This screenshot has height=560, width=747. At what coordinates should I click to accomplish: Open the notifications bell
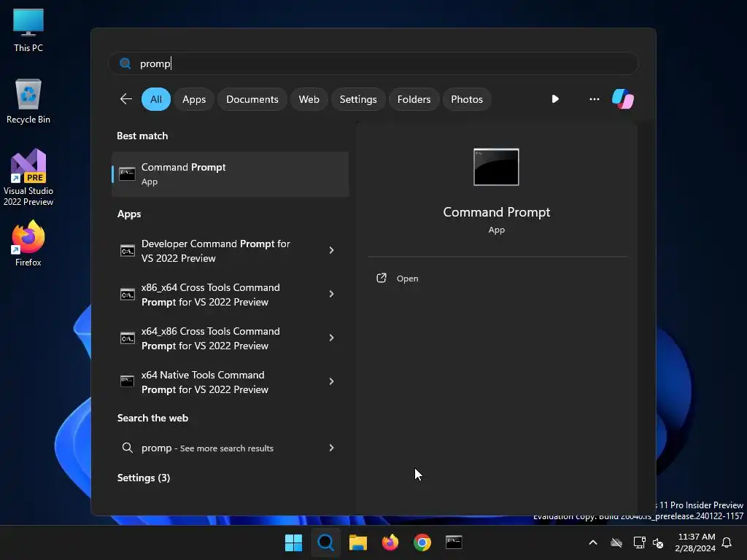coord(727,542)
